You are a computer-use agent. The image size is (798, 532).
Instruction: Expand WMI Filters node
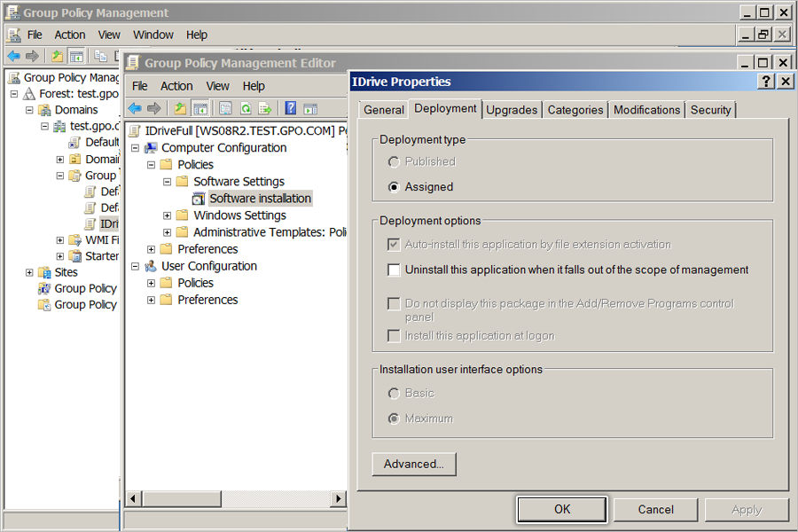(x=60, y=239)
